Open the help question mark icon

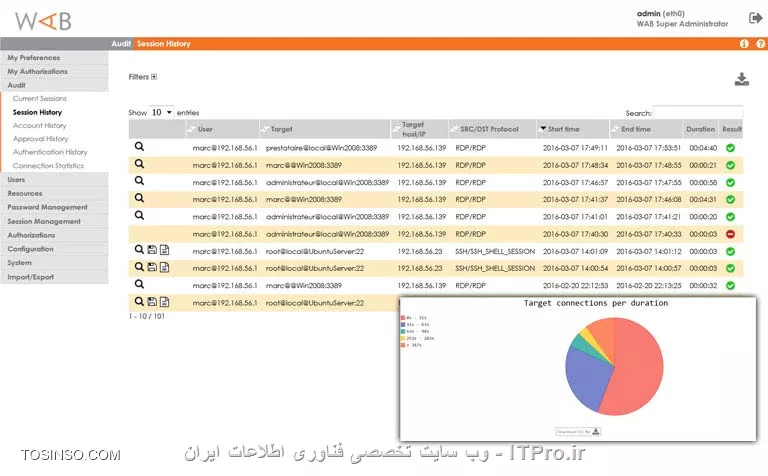[x=758, y=44]
